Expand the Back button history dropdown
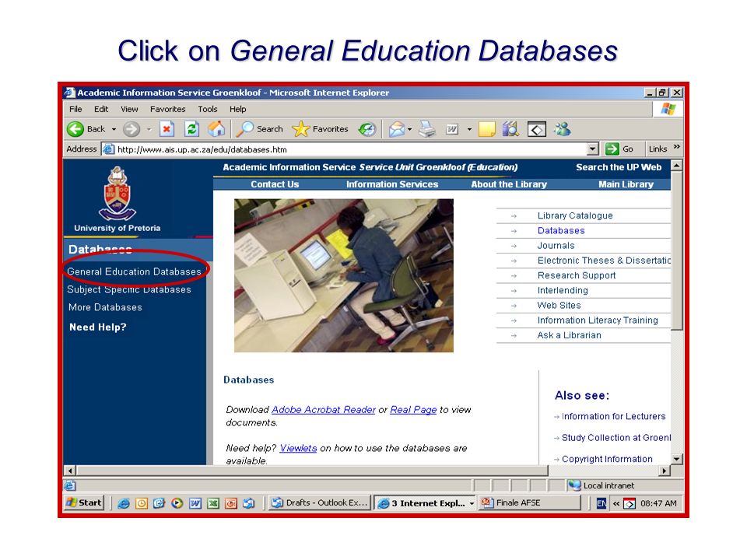Viewport: 747px width, 560px height. (x=114, y=129)
